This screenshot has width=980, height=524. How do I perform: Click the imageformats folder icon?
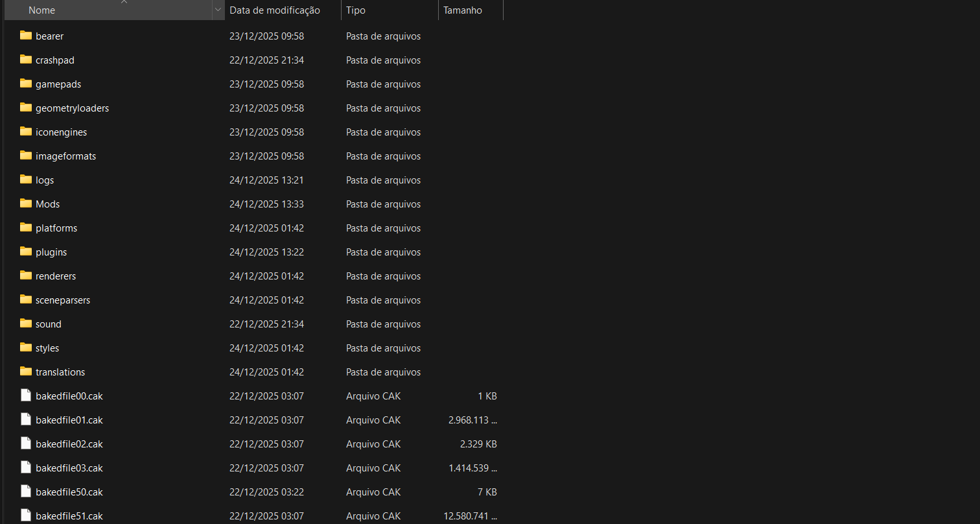(26, 156)
